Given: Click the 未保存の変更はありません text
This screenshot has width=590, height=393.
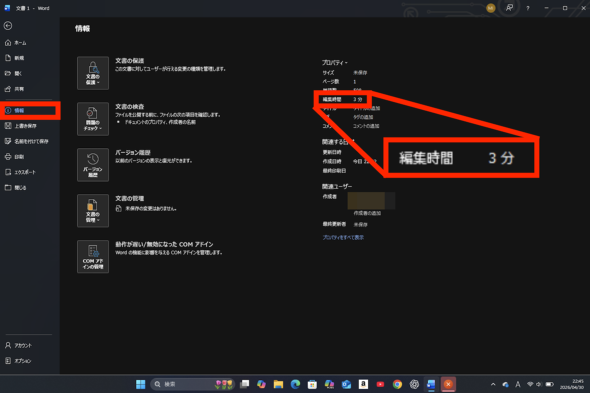Looking at the screenshot, I should click(x=151, y=208).
